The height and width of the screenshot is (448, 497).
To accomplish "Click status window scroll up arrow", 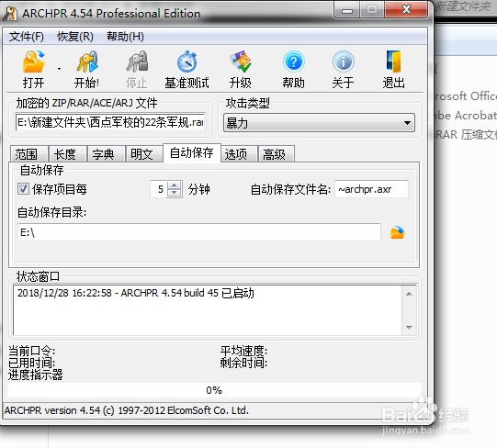I will [x=409, y=294].
